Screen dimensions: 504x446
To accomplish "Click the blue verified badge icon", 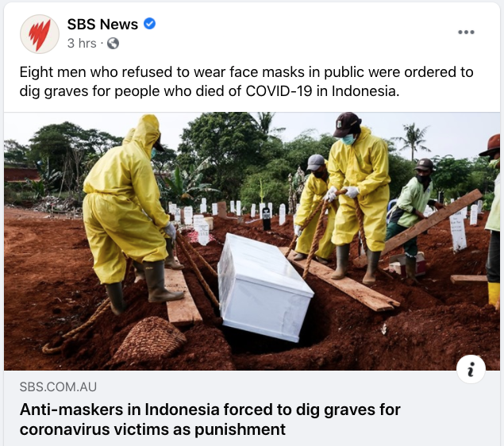I will (x=149, y=24).
